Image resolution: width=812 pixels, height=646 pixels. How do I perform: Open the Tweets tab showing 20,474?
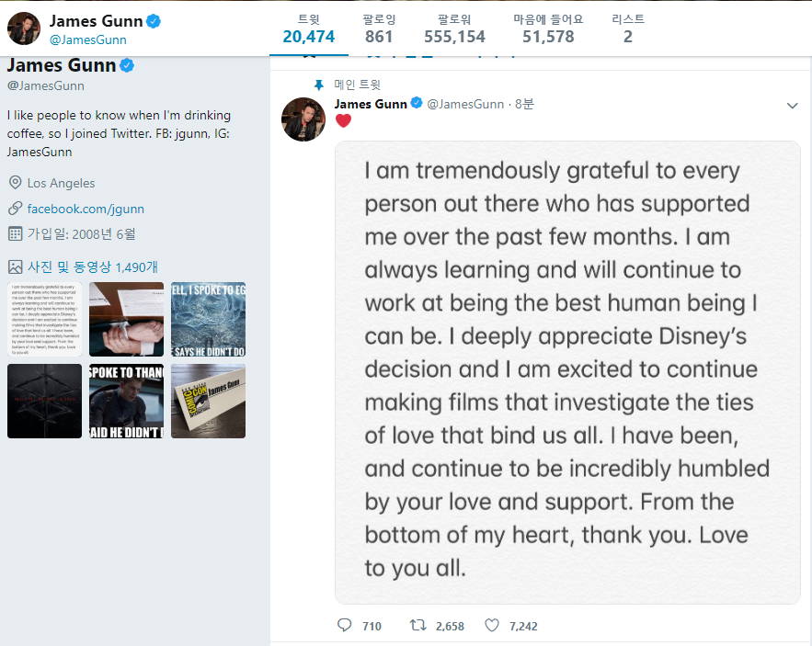[309, 29]
